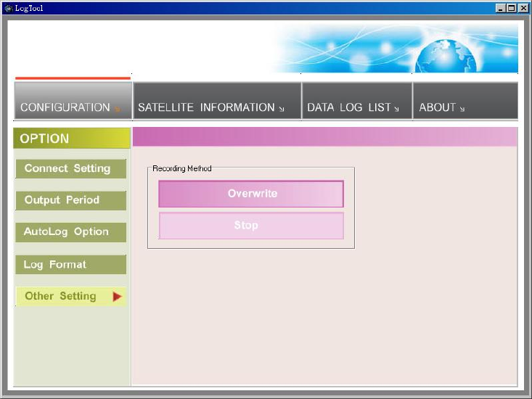This screenshot has width=532, height=399.
Task: Click red arrow beside Other Setting
Action: coord(117,297)
